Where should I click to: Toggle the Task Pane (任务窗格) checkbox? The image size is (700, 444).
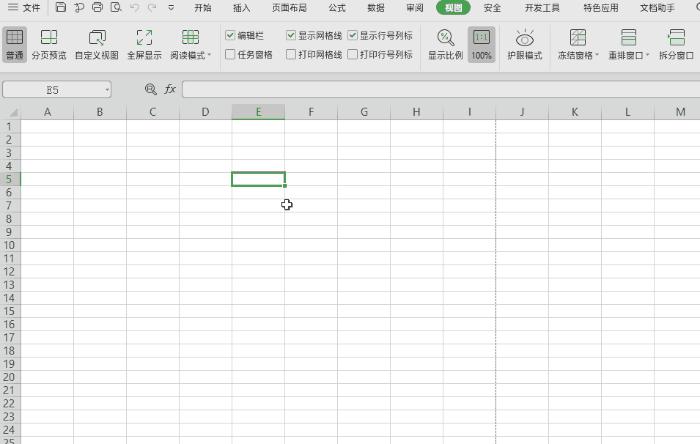230,54
